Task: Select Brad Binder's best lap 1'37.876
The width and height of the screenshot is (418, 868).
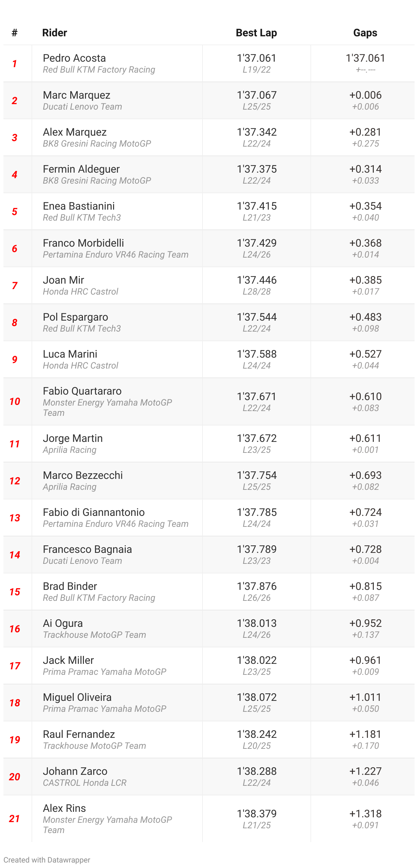Action: pos(257,586)
